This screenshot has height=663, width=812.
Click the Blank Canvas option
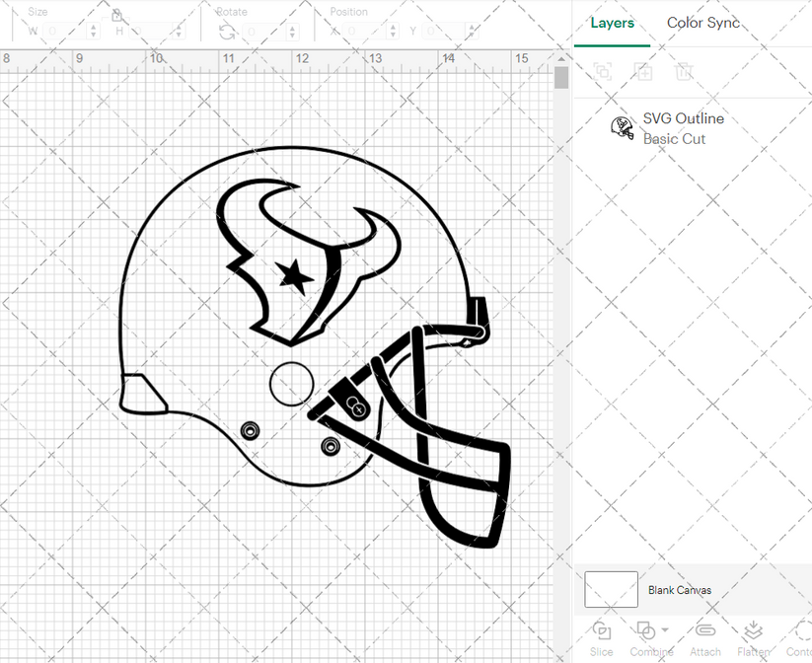[680, 590]
